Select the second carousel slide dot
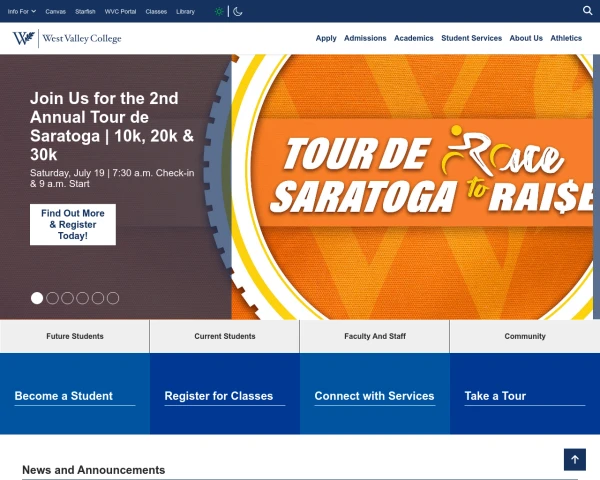 (x=52, y=298)
